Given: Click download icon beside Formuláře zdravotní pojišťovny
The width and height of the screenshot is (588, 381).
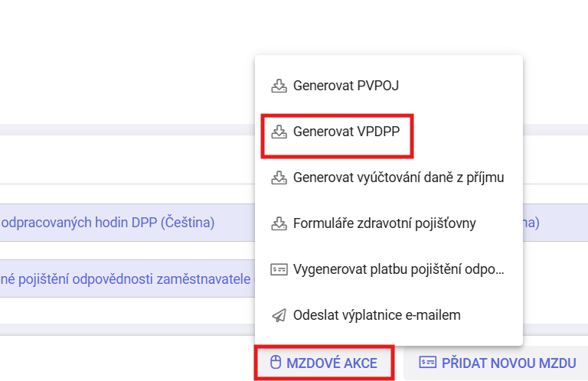Looking at the screenshot, I should pos(279,223).
